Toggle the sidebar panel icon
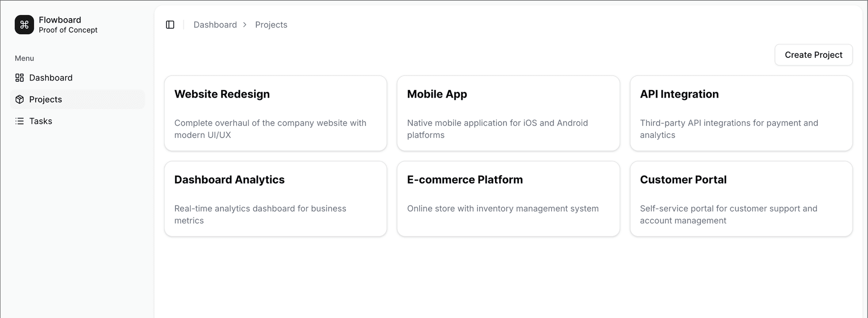 point(170,25)
